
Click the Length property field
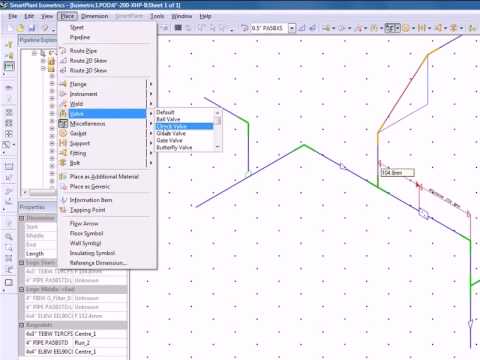(41, 254)
